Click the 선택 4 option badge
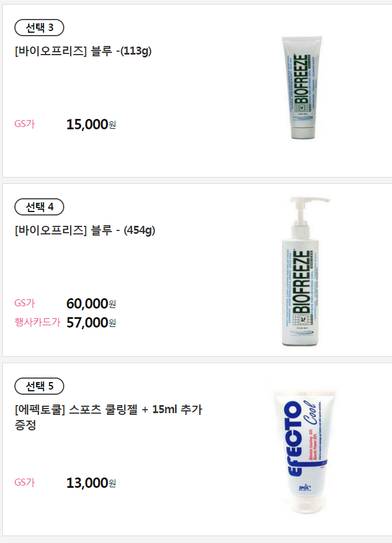This screenshot has height=543, width=392. 39,207
